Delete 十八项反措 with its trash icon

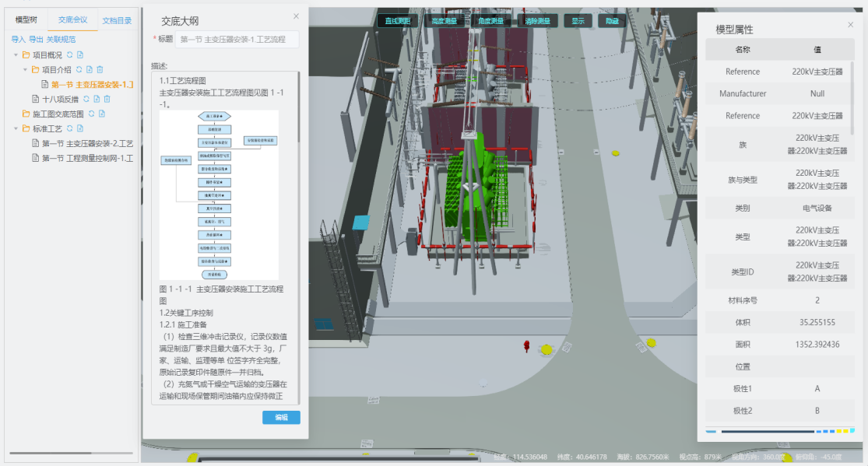(107, 99)
